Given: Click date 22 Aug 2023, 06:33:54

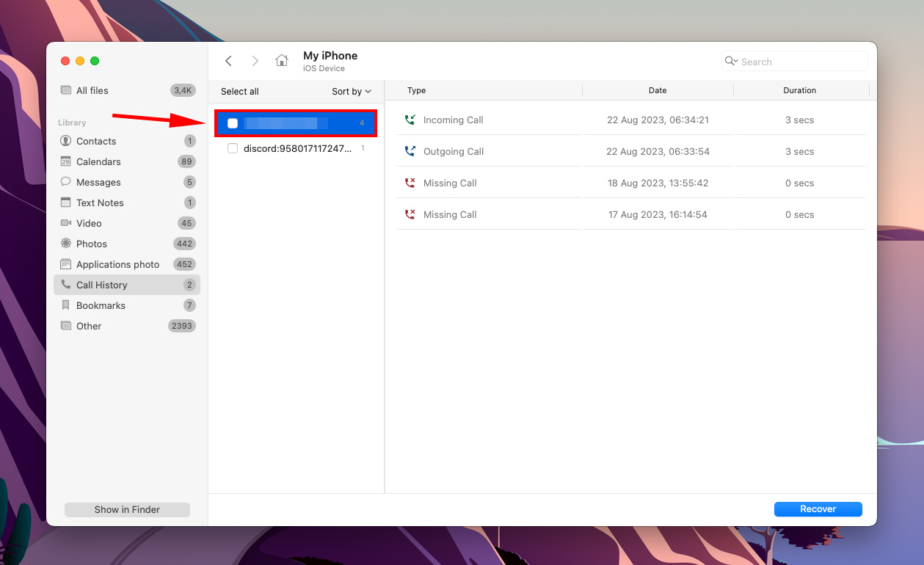Looking at the screenshot, I should [658, 151].
